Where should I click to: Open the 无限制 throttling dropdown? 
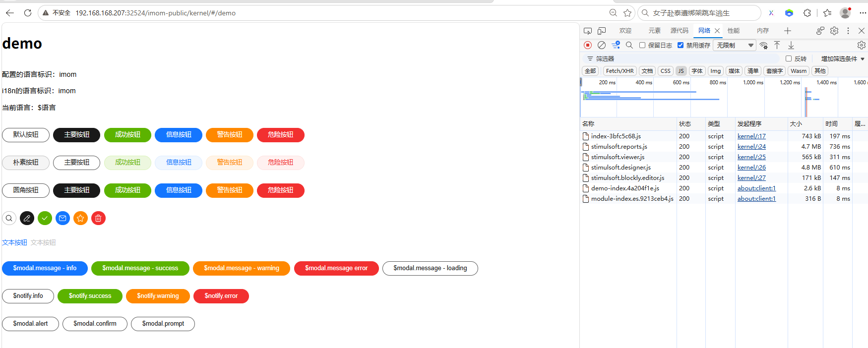735,45
